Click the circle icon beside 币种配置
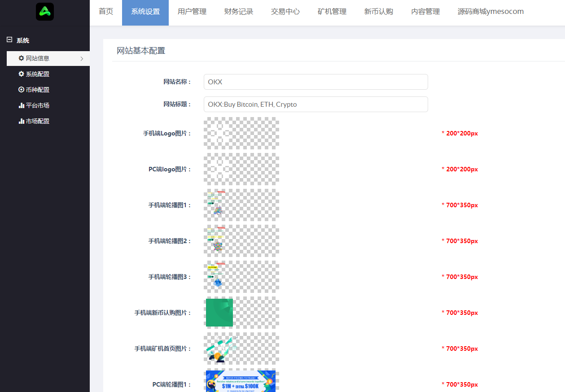The image size is (565, 392). point(21,90)
